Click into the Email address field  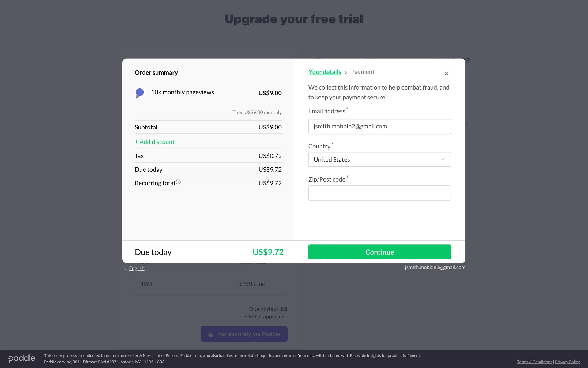pos(379,126)
